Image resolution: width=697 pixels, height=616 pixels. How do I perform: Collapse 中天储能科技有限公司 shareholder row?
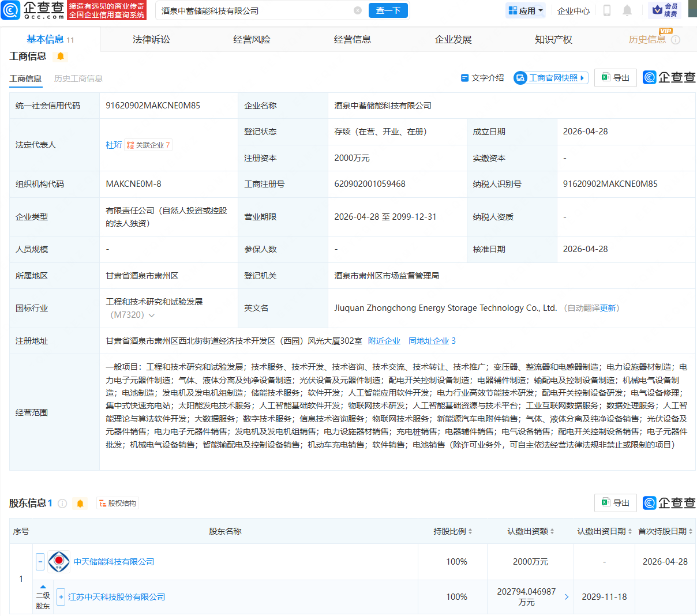click(40, 562)
